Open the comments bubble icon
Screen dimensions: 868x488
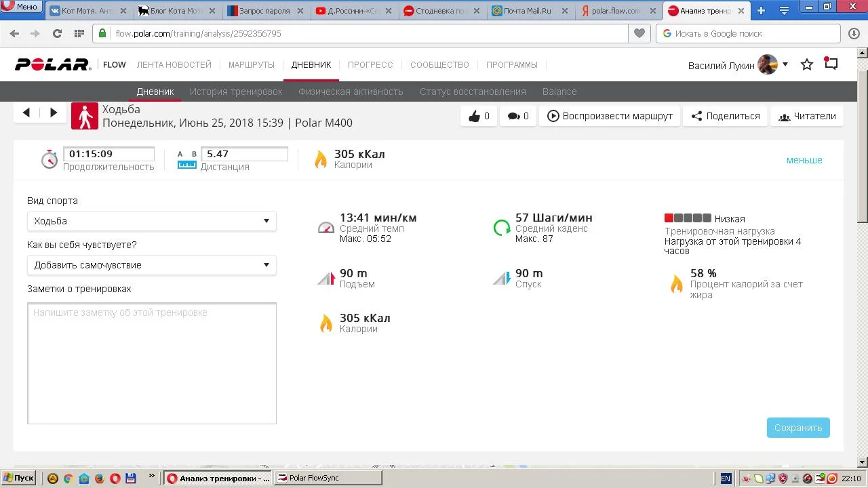point(514,116)
